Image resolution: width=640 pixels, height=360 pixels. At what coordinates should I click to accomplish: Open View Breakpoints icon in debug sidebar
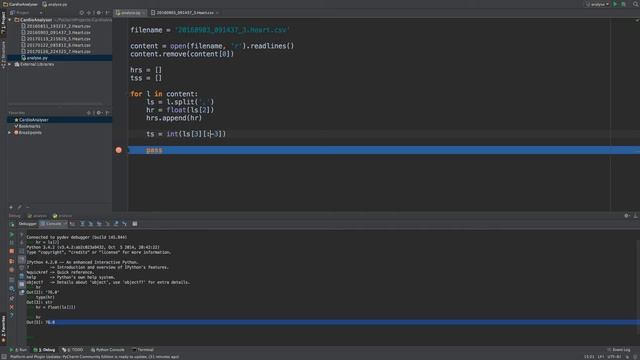click(x=11, y=261)
